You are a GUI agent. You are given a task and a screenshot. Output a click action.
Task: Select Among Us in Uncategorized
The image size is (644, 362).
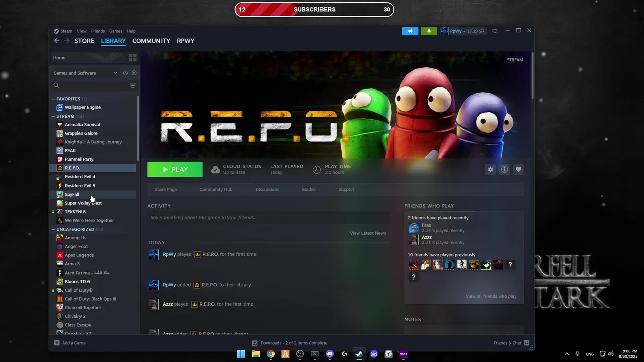[x=75, y=238]
